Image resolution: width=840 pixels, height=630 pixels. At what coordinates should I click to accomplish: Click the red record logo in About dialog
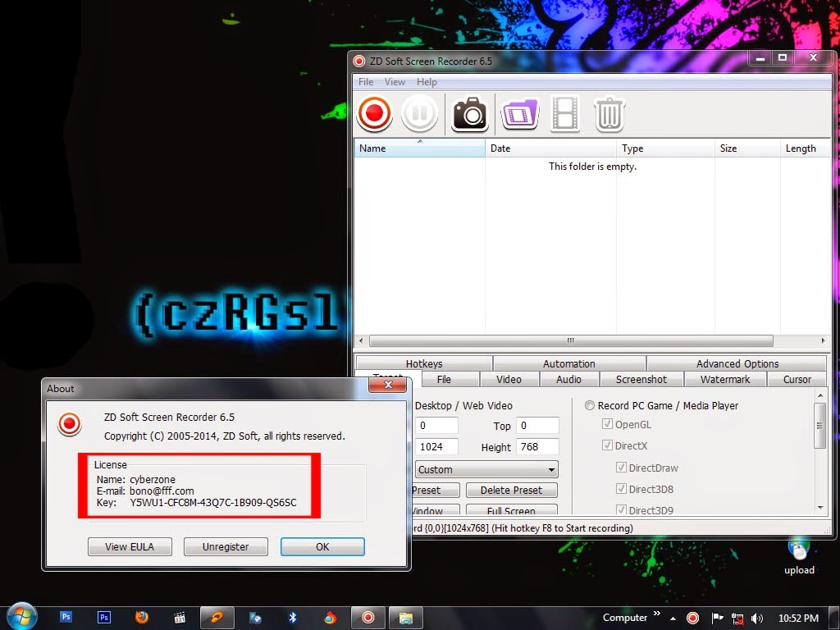pyautogui.click(x=69, y=424)
